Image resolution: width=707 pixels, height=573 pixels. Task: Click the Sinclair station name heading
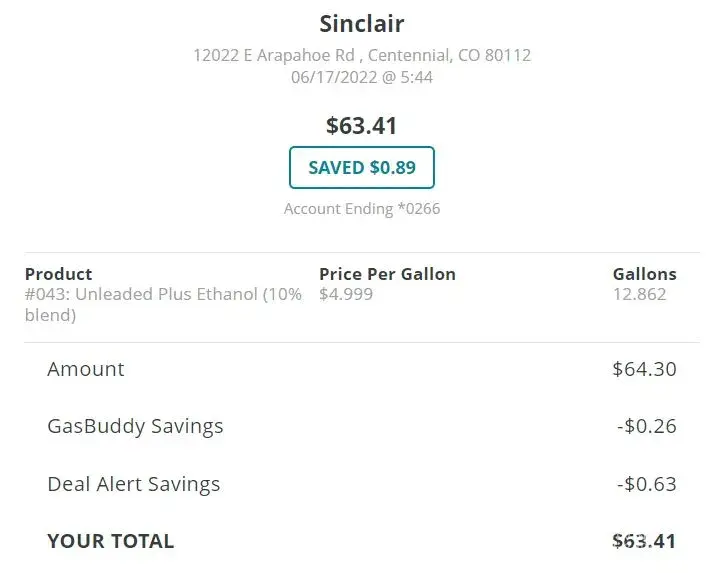click(x=361, y=23)
